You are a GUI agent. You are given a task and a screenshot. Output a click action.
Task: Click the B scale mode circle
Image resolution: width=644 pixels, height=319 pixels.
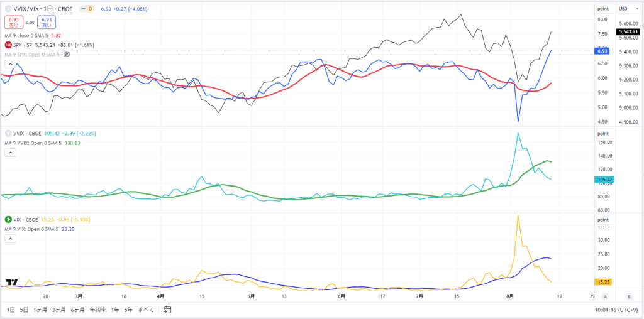(x=629, y=296)
